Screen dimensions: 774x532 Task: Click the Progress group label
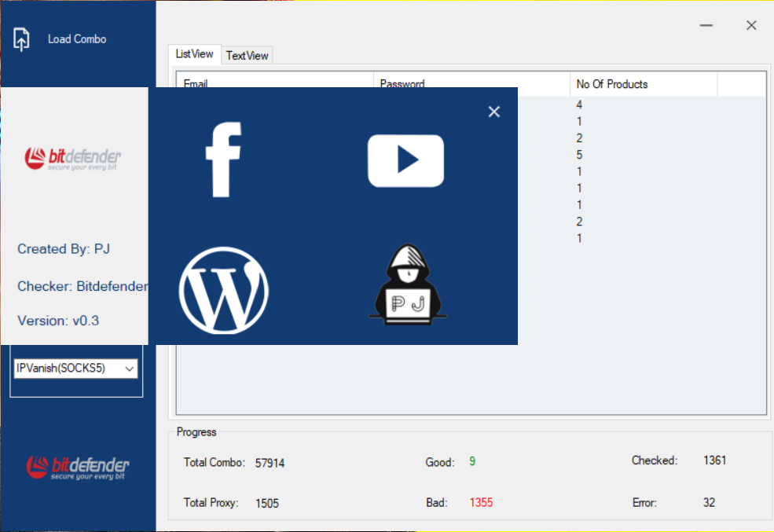(x=196, y=432)
